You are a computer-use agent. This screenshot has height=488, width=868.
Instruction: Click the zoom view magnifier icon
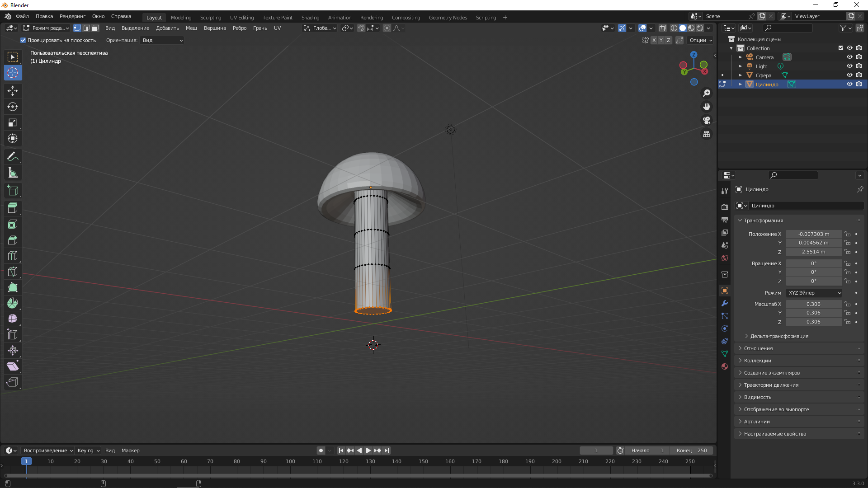pos(707,93)
